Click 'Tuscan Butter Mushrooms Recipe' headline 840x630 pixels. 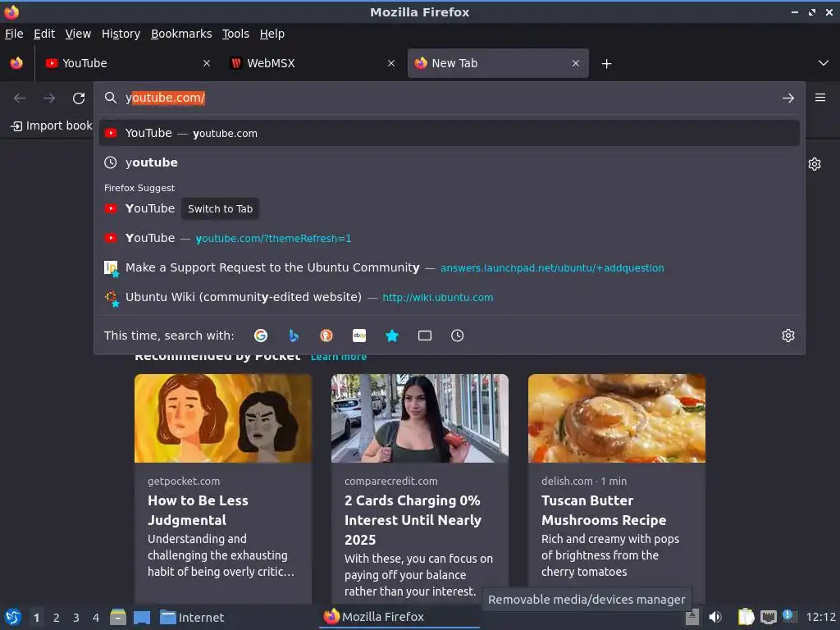(x=604, y=510)
